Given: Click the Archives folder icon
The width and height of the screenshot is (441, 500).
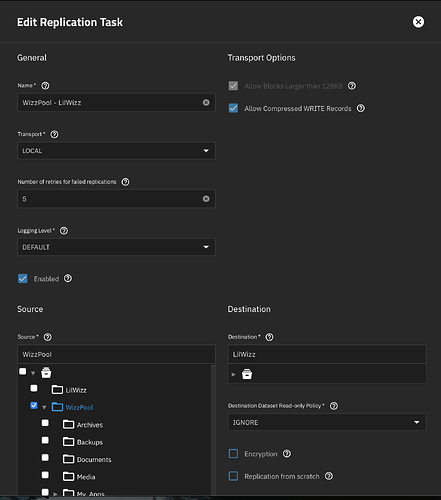Looking at the screenshot, I should pos(68,425).
